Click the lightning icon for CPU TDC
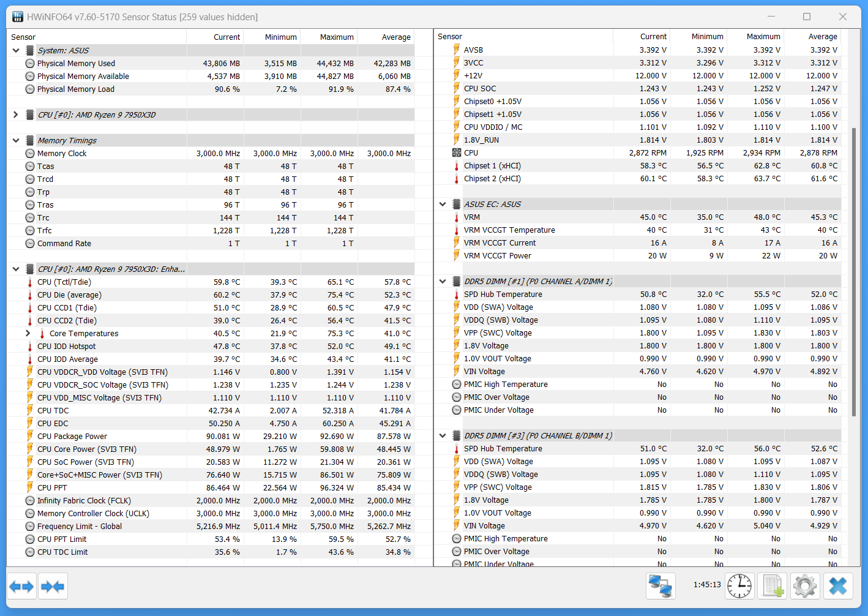 29,411
